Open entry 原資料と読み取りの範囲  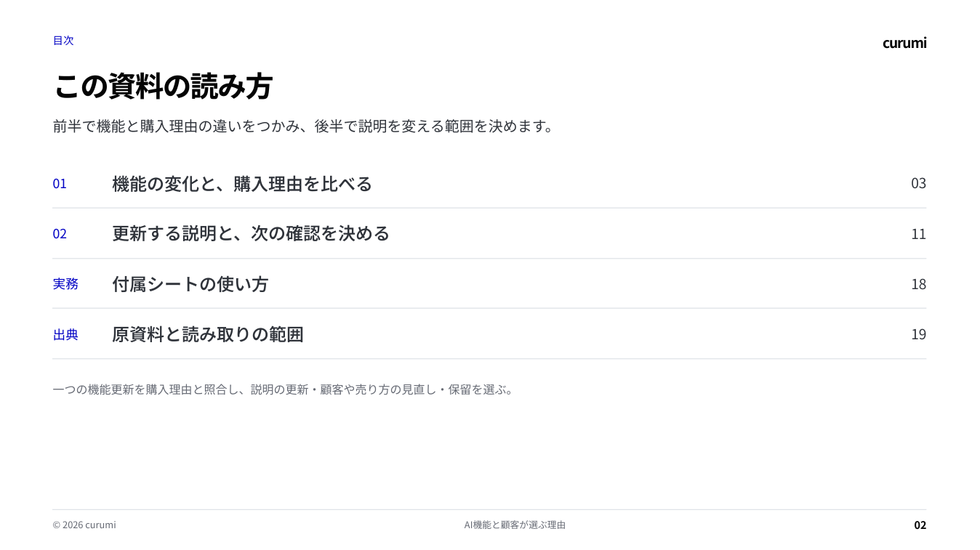208,334
